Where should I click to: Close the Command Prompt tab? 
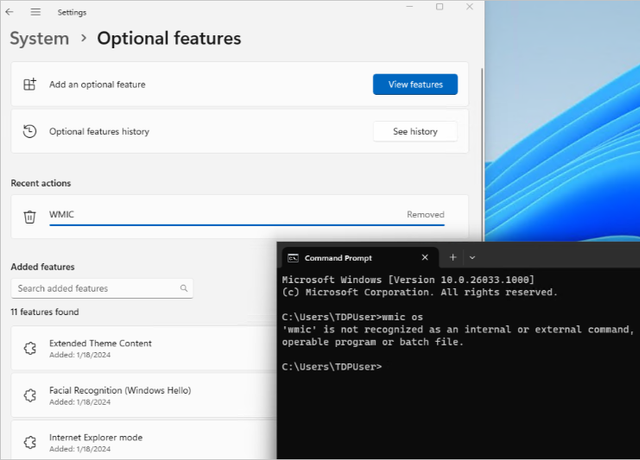[425, 257]
